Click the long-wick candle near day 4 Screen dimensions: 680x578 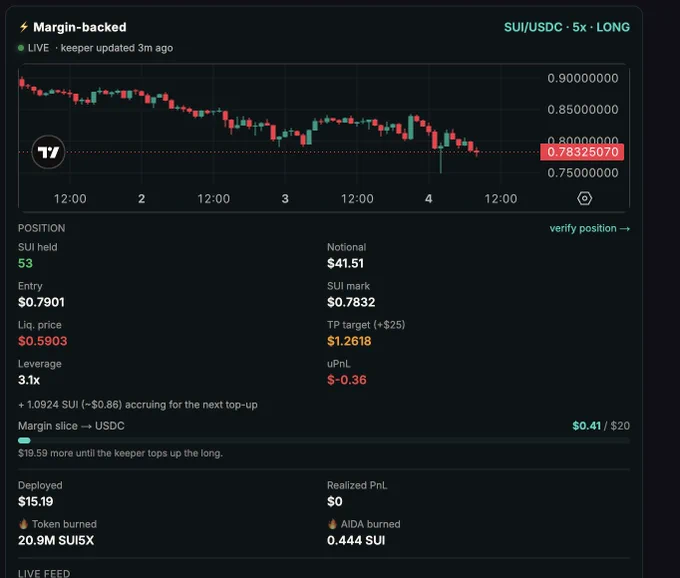click(x=441, y=158)
